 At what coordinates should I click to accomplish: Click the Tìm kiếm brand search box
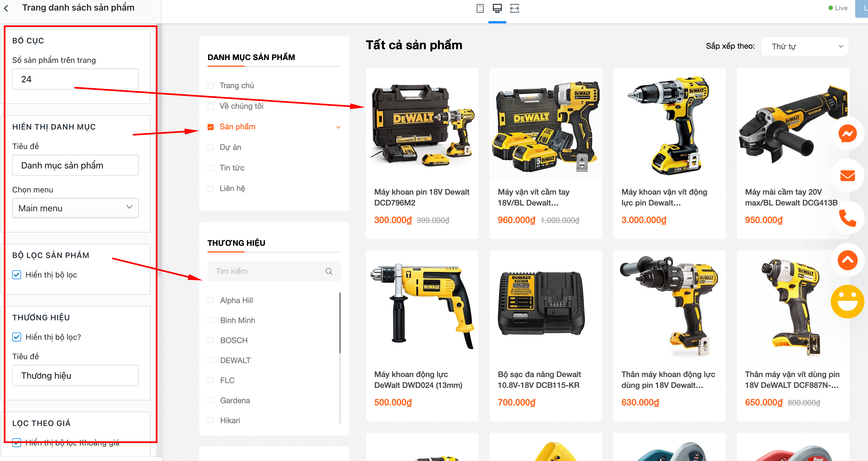click(x=274, y=271)
